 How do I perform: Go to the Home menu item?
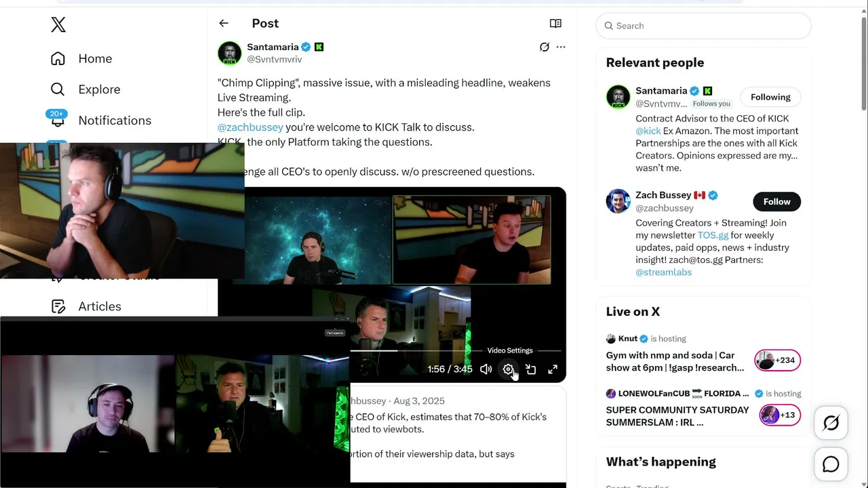95,59
